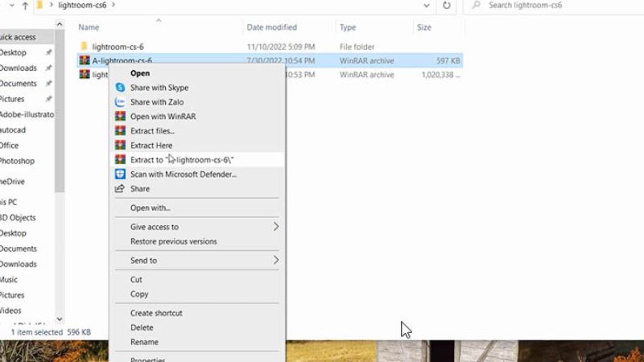This screenshot has height=362, width=644.
Task: Select Scan with Microsoft Defender...
Action: [184, 174]
